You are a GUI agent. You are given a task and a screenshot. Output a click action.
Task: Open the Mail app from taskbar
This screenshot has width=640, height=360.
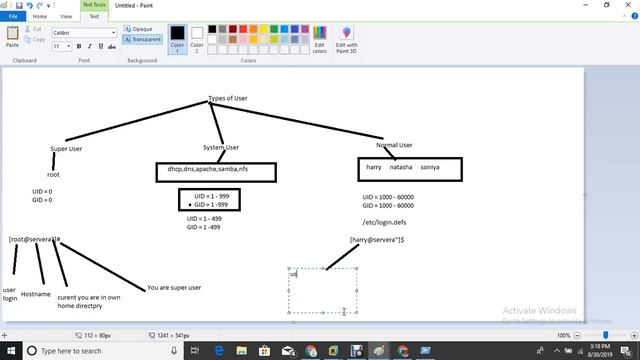pyautogui.click(x=288, y=351)
